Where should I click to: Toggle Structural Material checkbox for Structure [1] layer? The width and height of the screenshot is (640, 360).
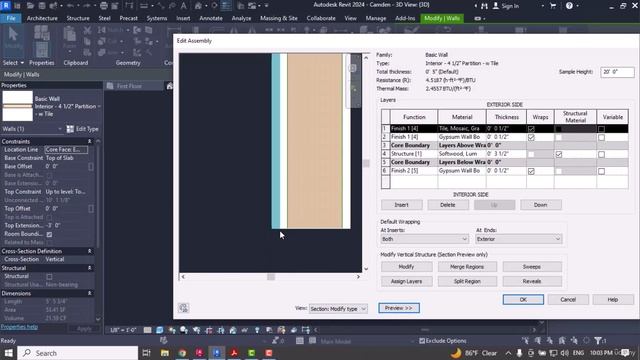559,154
